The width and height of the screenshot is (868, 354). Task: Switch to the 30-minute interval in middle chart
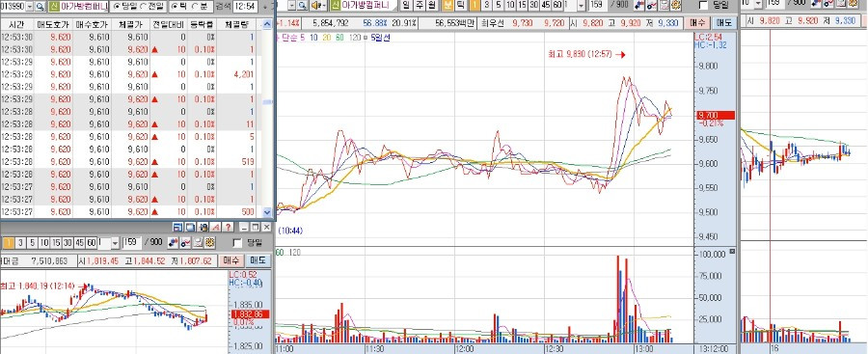[x=533, y=5]
